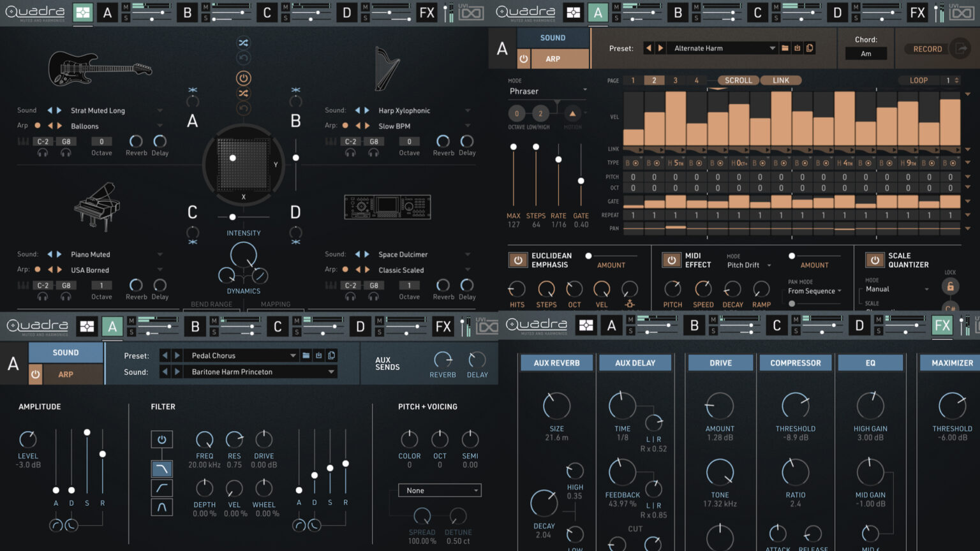
Task: Toggle the lowpass filter shape button in the Filter section
Action: (161, 469)
